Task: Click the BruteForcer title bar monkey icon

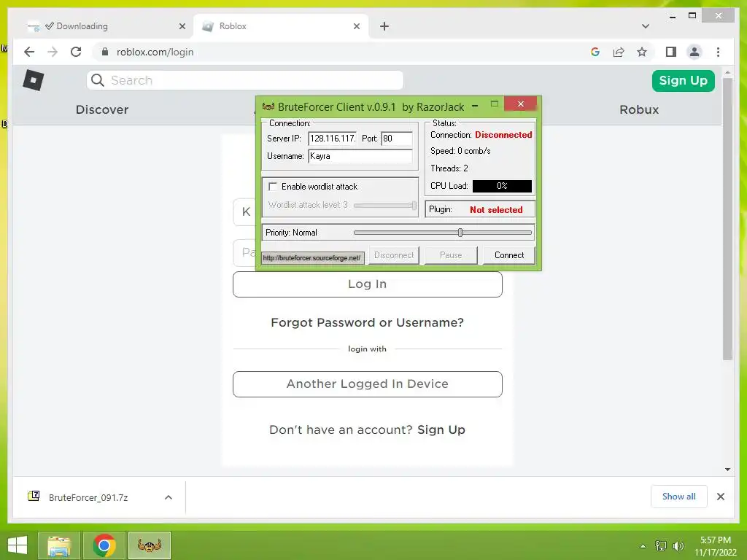Action: click(268, 106)
